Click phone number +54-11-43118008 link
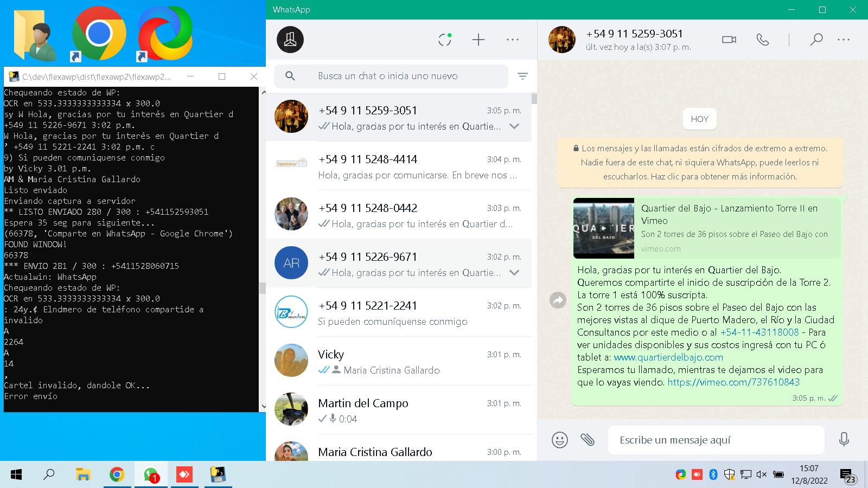The height and width of the screenshot is (488, 868). pyautogui.click(x=759, y=332)
